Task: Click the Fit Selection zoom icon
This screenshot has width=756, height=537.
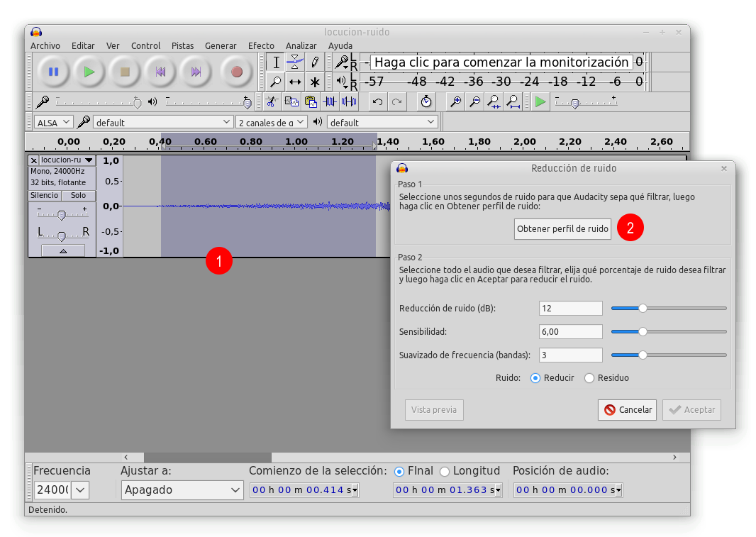Action: 494,102
